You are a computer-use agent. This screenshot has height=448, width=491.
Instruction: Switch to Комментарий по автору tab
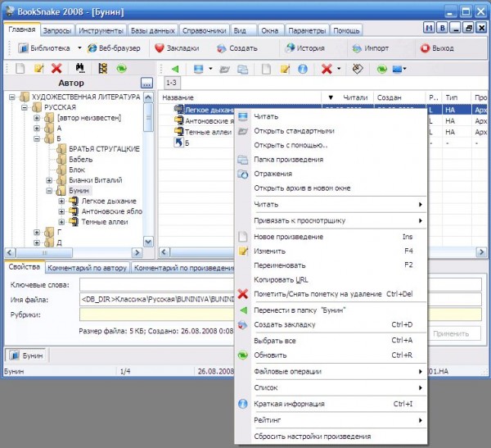pyautogui.click(x=87, y=268)
